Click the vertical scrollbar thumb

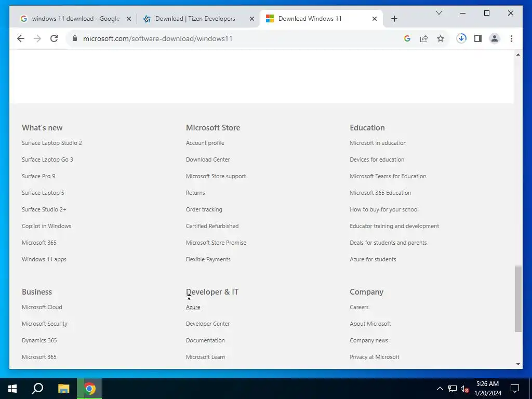pos(518,299)
